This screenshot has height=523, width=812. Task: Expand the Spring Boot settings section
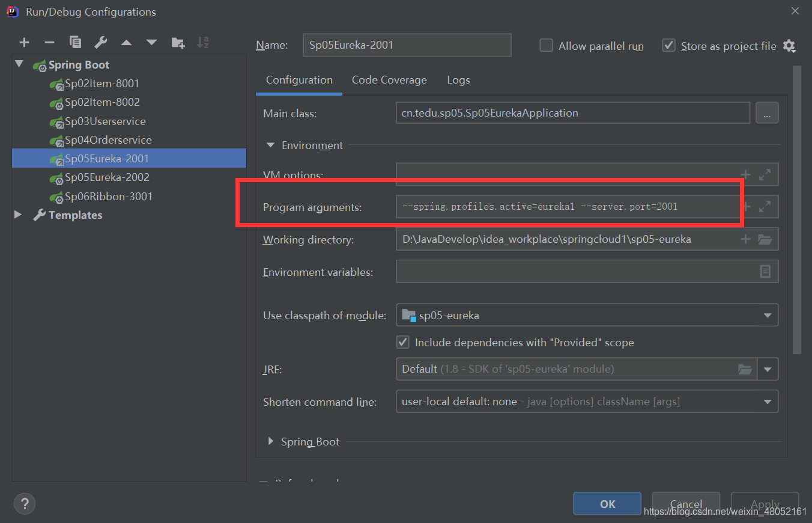coord(271,442)
